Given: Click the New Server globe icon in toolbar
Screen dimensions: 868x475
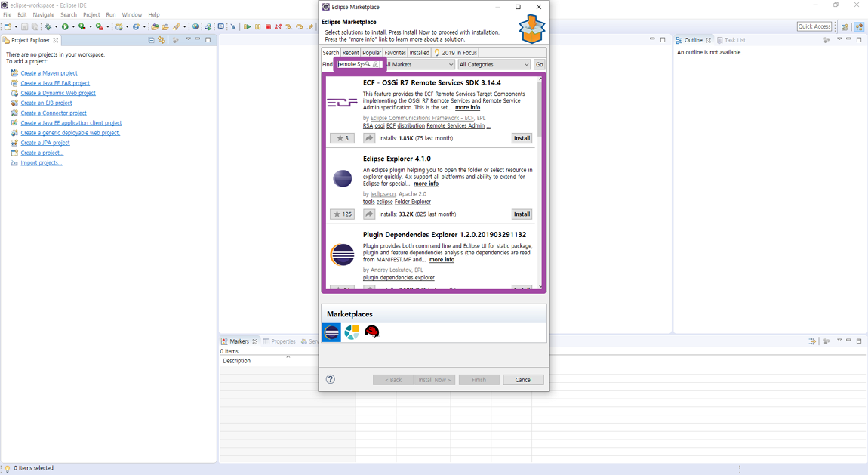Looking at the screenshot, I should click(119, 26).
